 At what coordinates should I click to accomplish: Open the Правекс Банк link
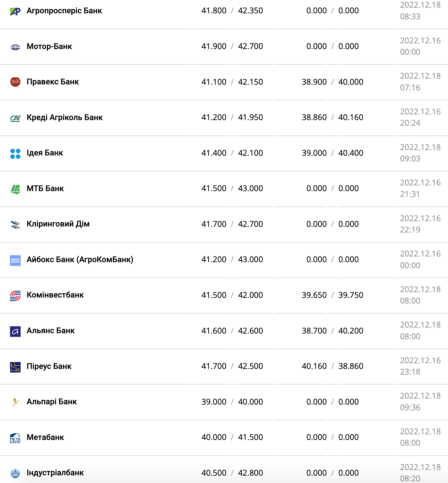tap(53, 82)
